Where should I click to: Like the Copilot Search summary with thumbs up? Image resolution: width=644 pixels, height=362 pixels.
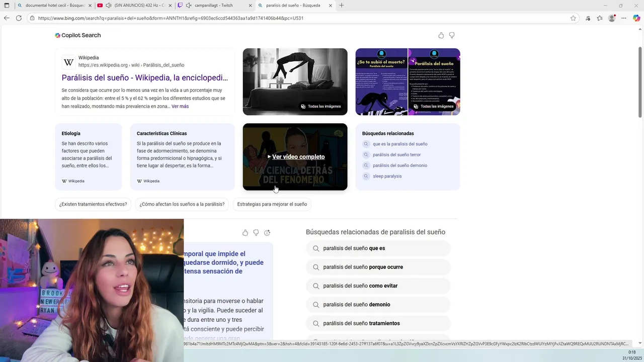441,35
